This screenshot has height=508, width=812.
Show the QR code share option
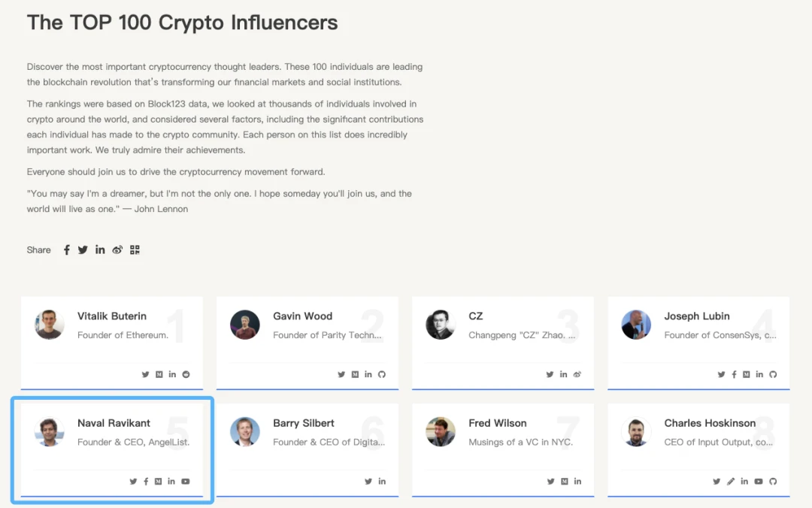pyautogui.click(x=135, y=250)
